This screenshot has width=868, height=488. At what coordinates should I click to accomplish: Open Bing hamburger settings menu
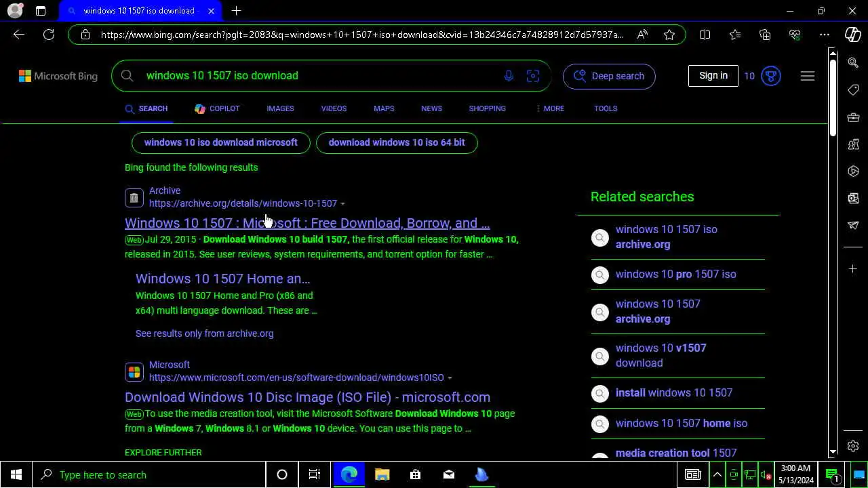point(808,76)
